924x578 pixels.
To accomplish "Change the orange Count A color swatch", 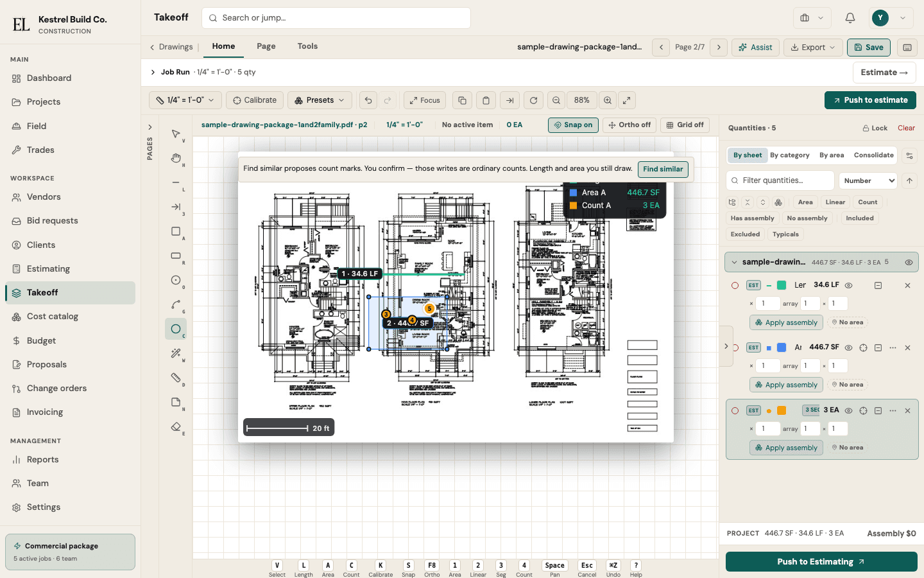I will tap(782, 410).
